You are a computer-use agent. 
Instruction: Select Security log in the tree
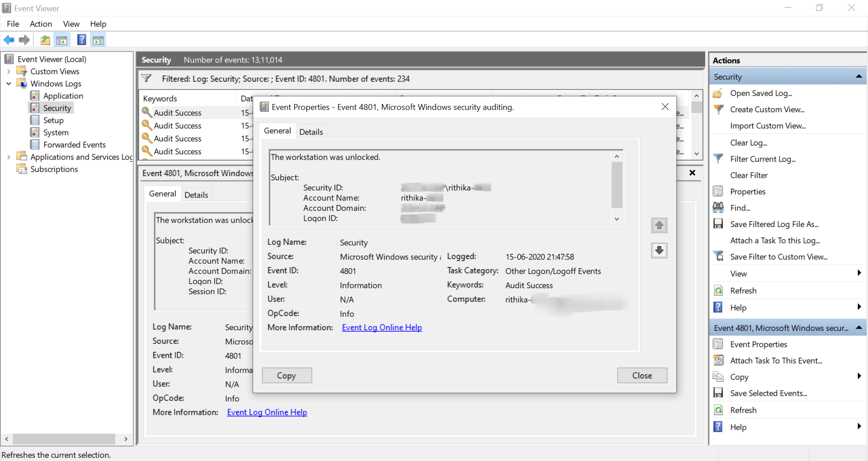pos(57,108)
